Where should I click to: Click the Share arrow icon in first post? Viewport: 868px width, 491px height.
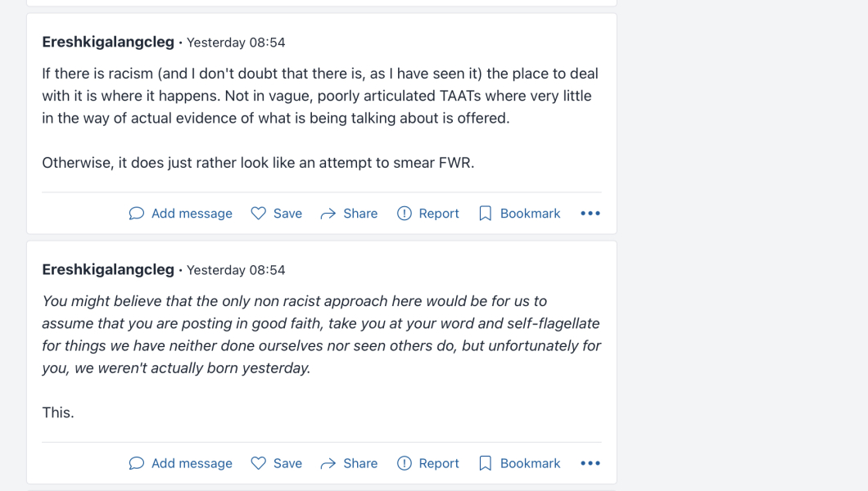point(328,214)
